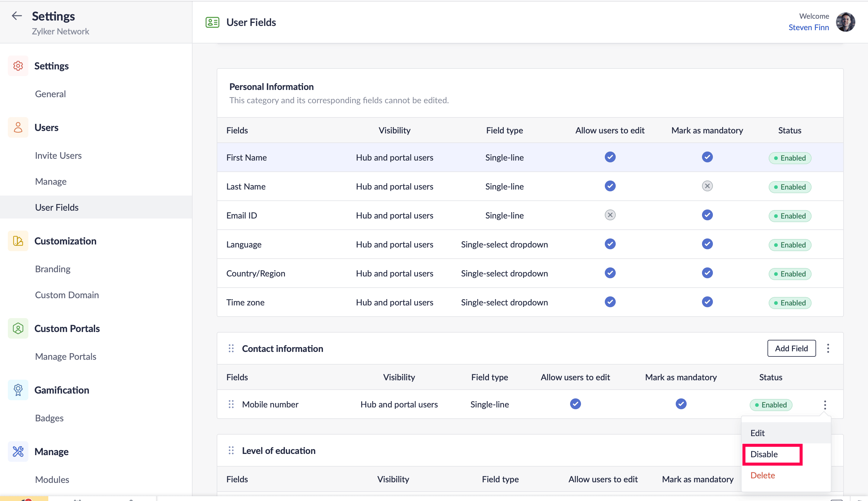The image size is (868, 501).
Task: Click Last Name mandatory cross toggle
Action: (x=707, y=186)
